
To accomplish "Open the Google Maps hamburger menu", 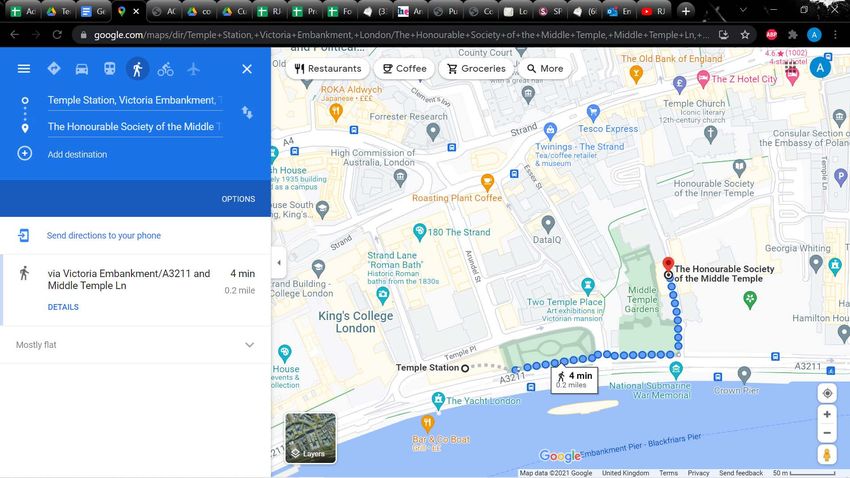I will [x=24, y=69].
